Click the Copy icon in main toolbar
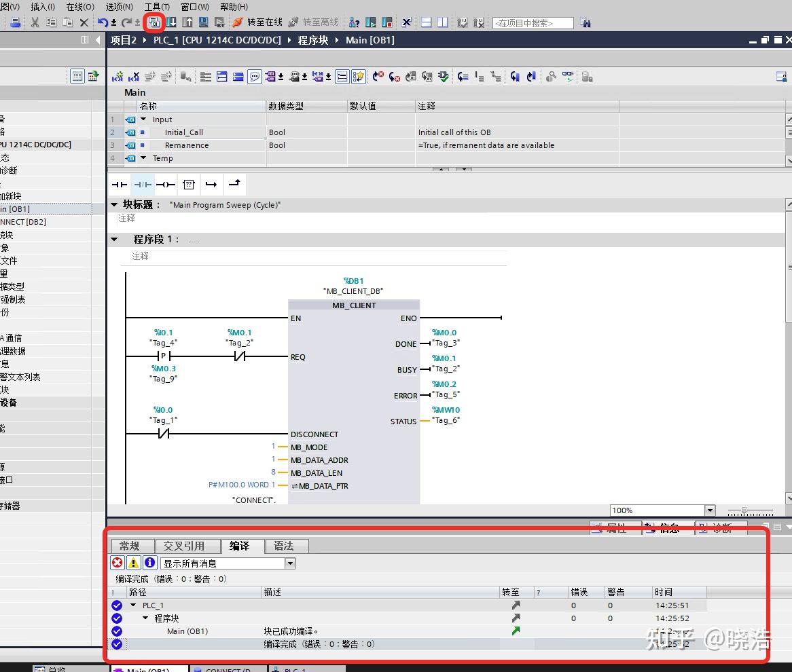The width and height of the screenshot is (792, 672). pos(51,22)
